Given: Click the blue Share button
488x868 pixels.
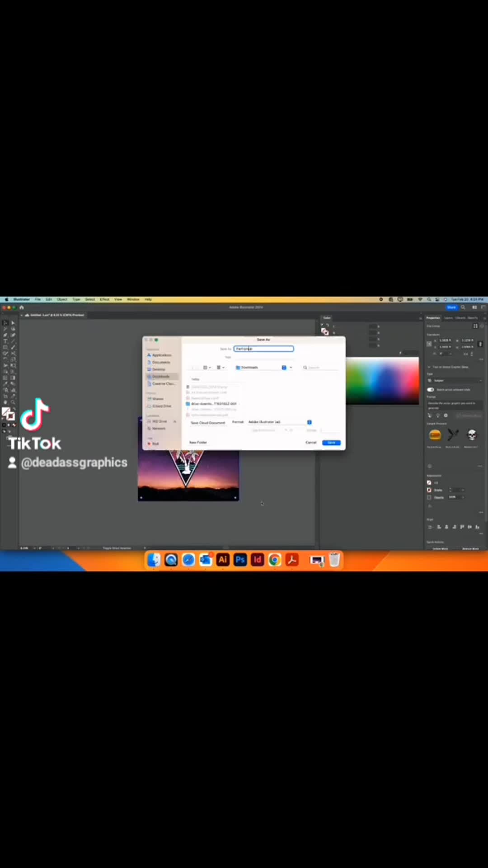Looking at the screenshot, I should [x=451, y=307].
